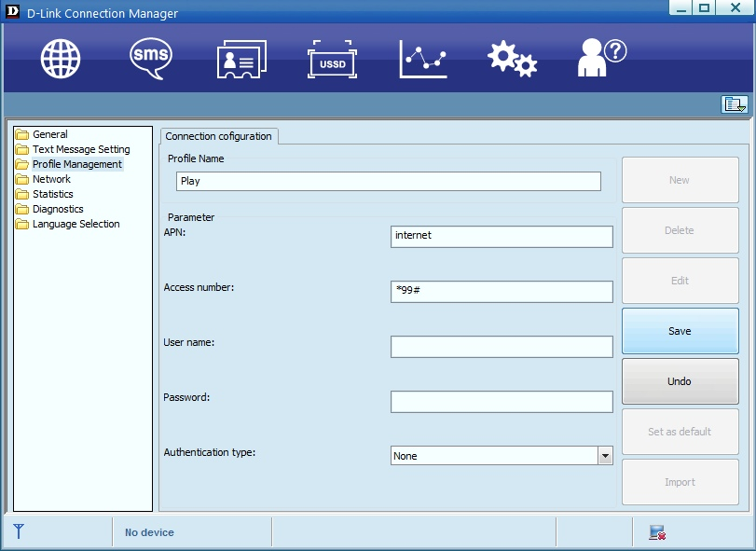Open the Internet connection globe icon
The width and height of the screenshot is (756, 551).
(x=61, y=59)
